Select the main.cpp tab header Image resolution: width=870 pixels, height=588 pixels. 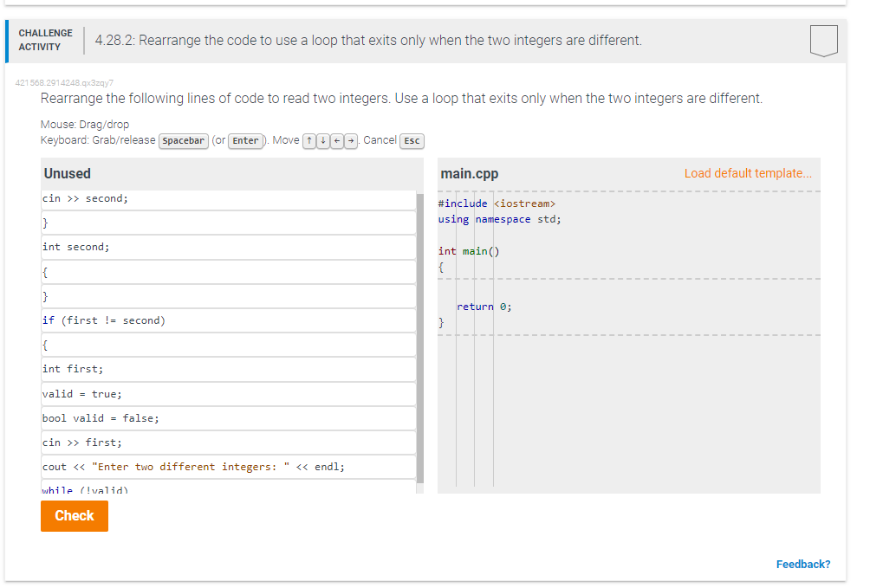pos(469,173)
